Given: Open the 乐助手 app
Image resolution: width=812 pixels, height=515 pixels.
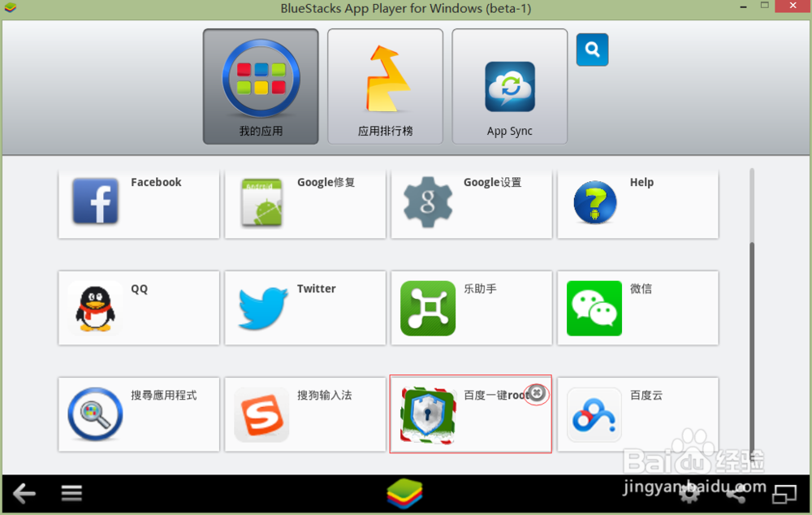Looking at the screenshot, I should click(x=471, y=309).
